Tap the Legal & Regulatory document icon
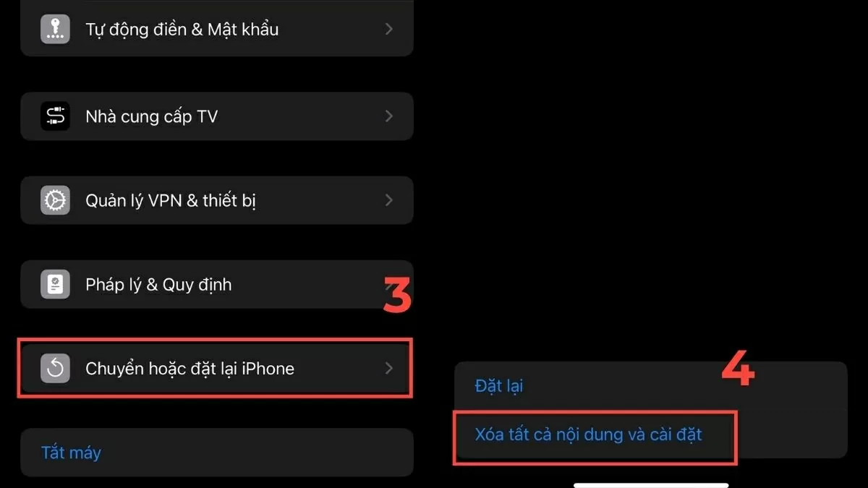The height and width of the screenshot is (488, 868). 55,284
